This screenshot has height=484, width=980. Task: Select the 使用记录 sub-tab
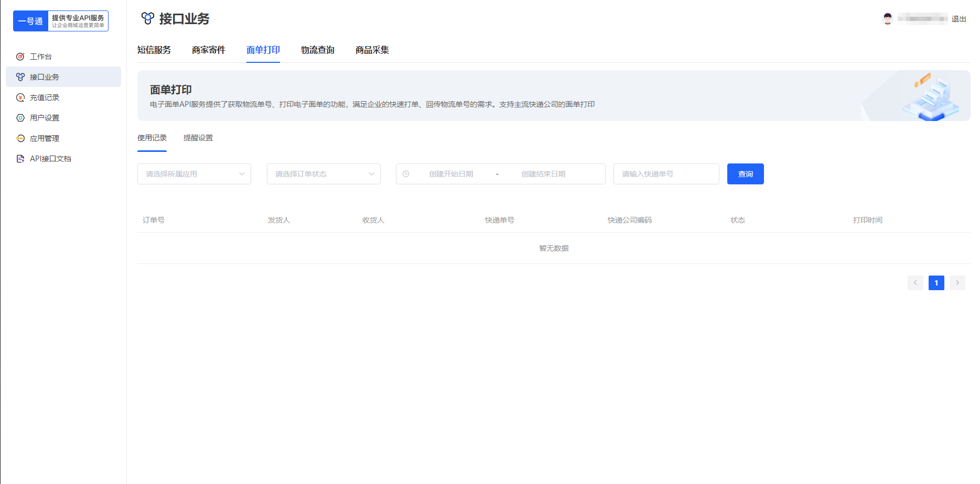pyautogui.click(x=152, y=138)
